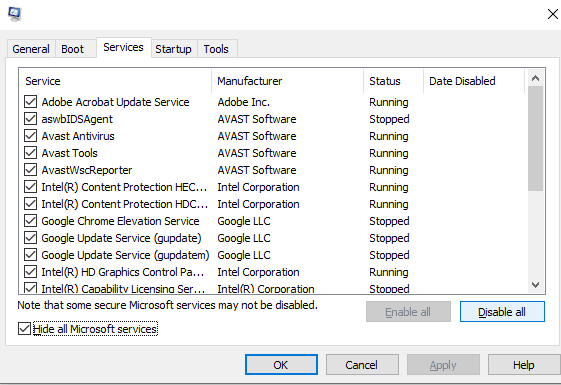This screenshot has width=561, height=385.
Task: Select Intel(R) Capability Licensing Ser... row
Action: point(123,288)
